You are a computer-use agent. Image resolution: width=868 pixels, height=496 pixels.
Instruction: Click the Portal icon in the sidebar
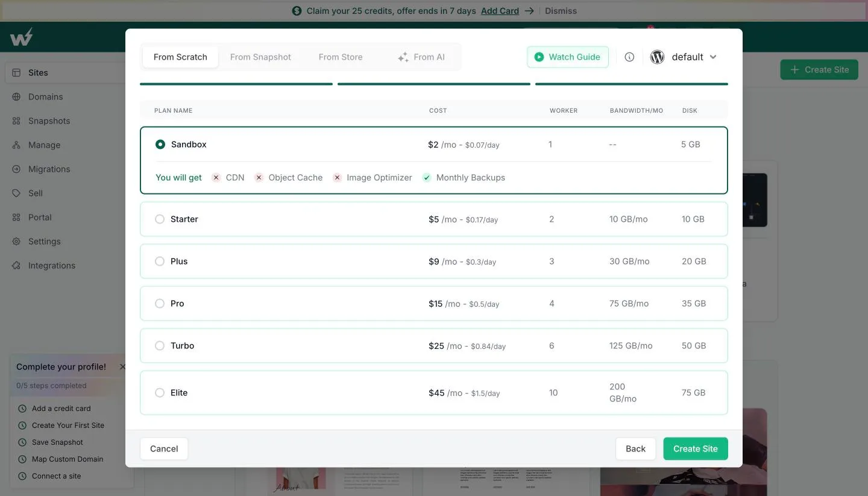(x=16, y=217)
